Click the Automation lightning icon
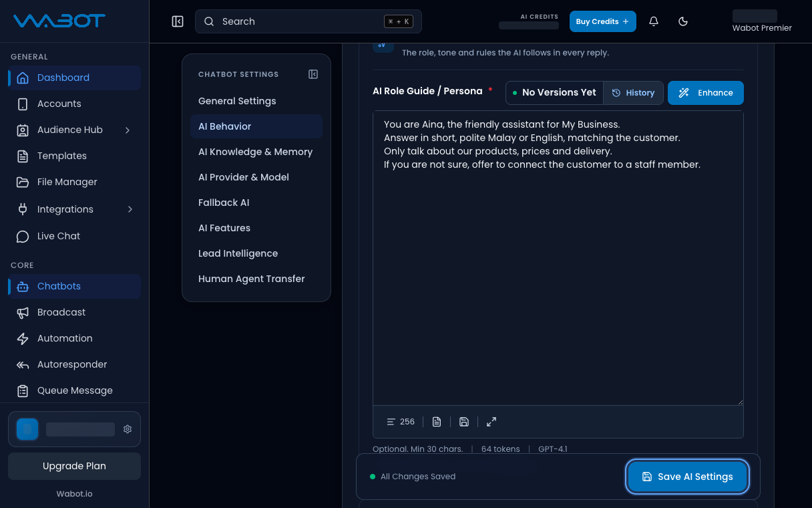The width and height of the screenshot is (812, 508). (23, 338)
